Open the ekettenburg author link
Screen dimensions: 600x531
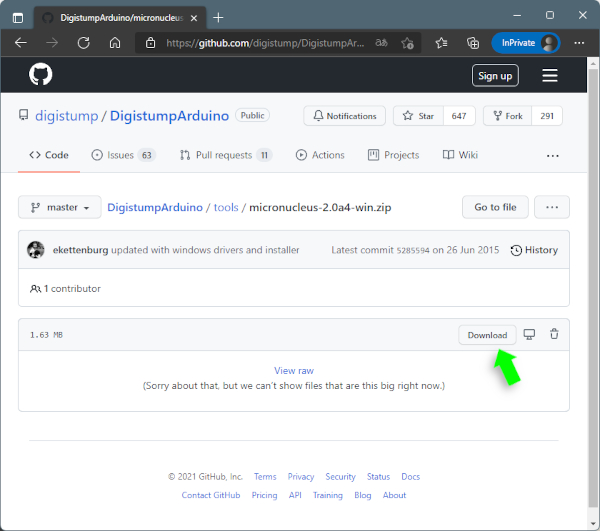(x=80, y=250)
